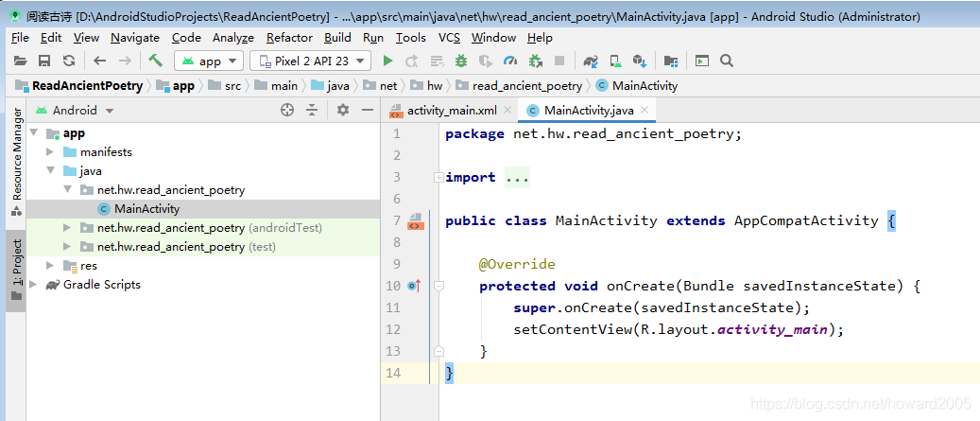Click Attach Debugger to Android Process icon

535,61
